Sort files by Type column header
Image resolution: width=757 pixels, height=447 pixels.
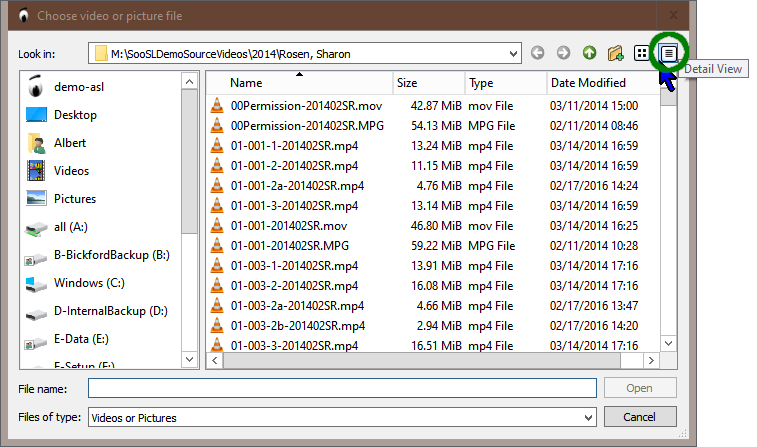(506, 83)
